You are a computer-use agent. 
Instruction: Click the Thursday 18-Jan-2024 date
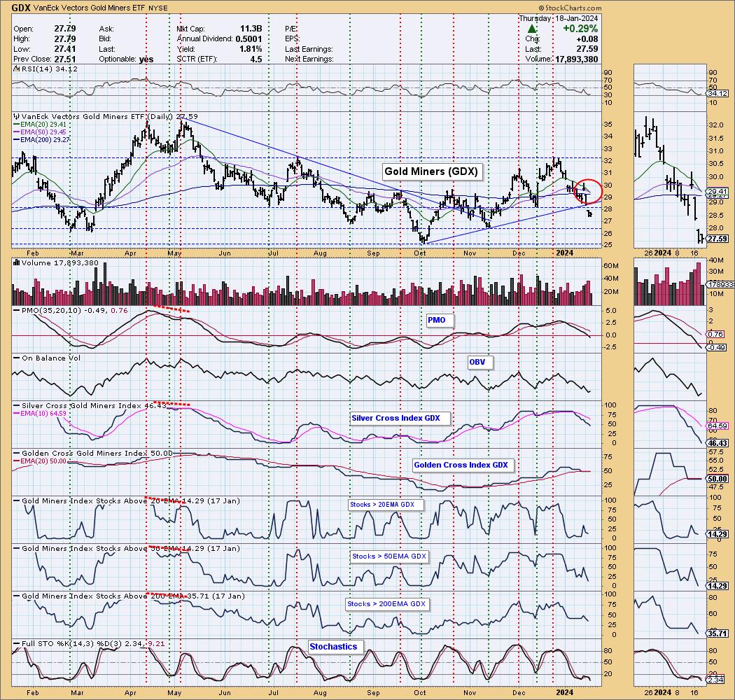pos(559,18)
